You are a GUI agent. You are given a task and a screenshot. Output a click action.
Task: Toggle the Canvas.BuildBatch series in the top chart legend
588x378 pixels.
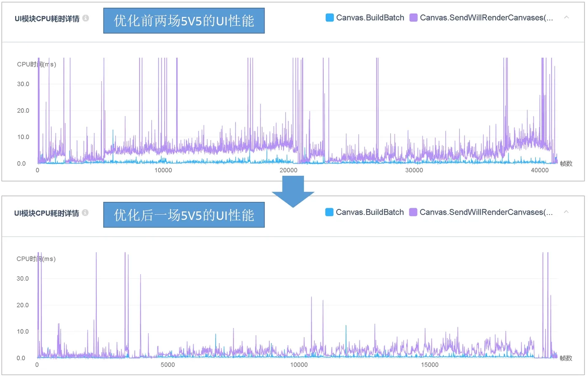[x=365, y=18]
